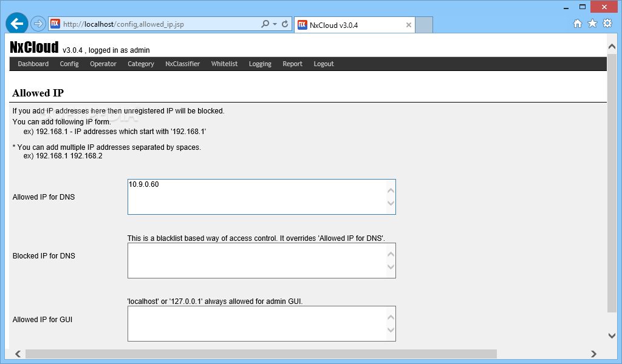The height and width of the screenshot is (364, 622).
Task: Select the NxCloud v3.0.4 tab
Action: coord(355,25)
